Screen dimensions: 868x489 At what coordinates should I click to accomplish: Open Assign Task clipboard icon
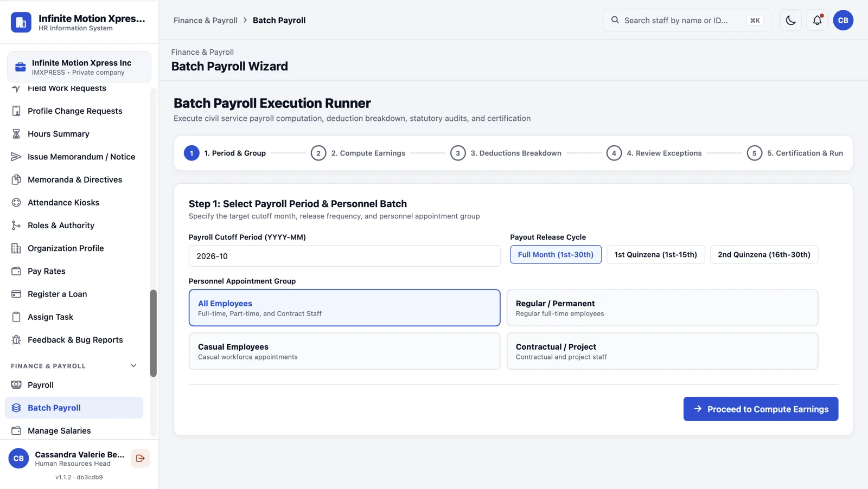click(16, 317)
